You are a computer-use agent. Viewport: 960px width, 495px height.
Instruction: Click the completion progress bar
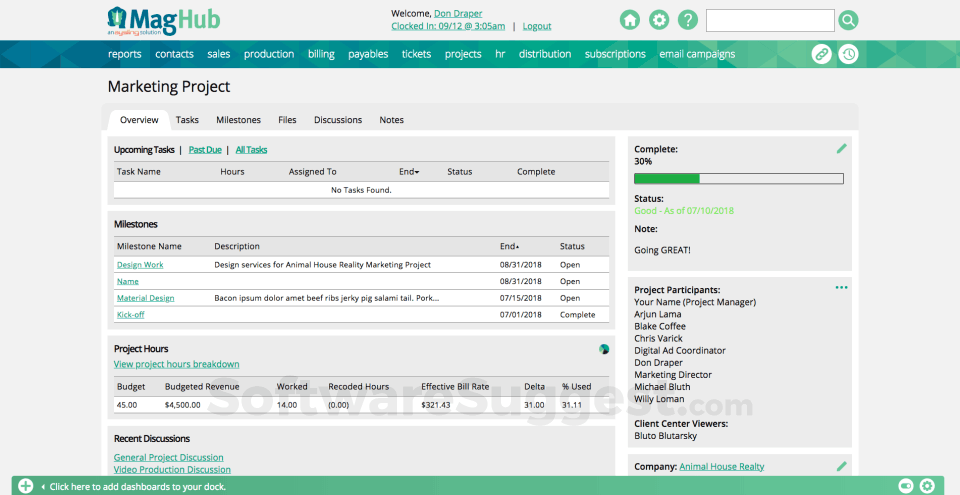click(738, 179)
